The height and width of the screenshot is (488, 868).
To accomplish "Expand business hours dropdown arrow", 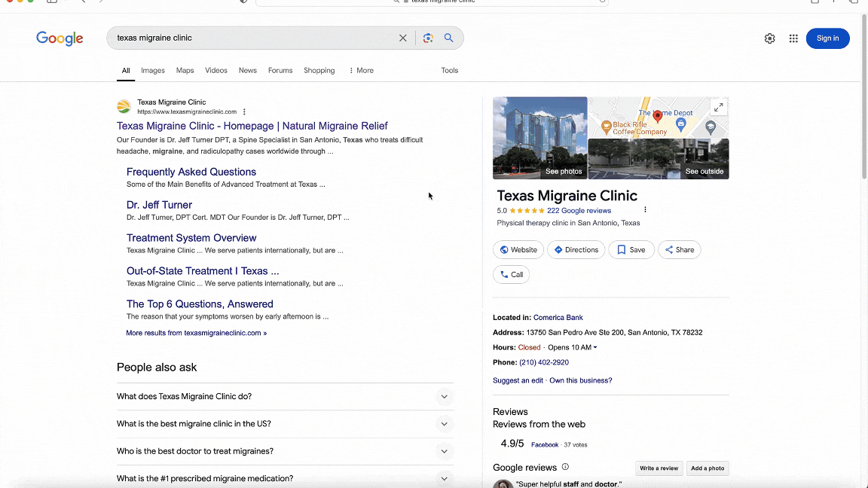I will point(595,347).
